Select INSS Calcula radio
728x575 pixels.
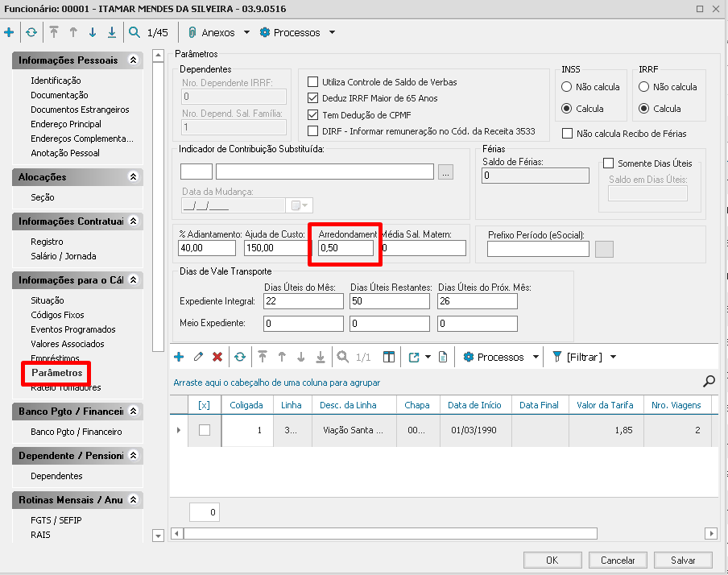coord(566,109)
